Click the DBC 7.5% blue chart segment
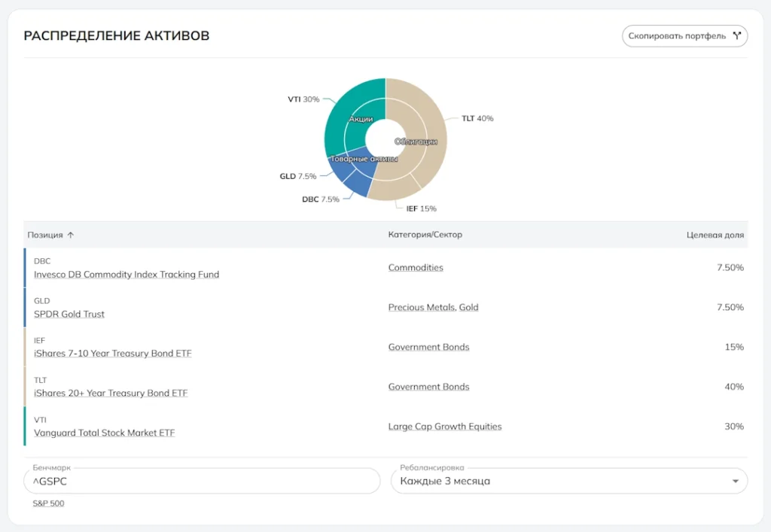Viewport: 771px width, 532px height. 356,184
